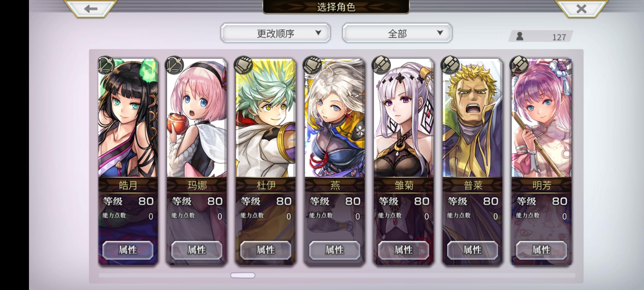Open the 全部 filter dropdown
Image resolution: width=644 pixels, height=290 pixels.
pyautogui.click(x=397, y=33)
